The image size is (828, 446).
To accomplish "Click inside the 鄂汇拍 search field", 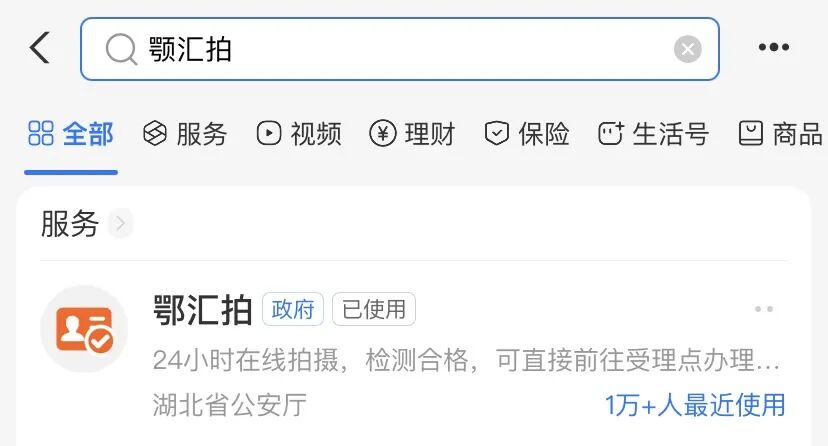I will [x=400, y=49].
